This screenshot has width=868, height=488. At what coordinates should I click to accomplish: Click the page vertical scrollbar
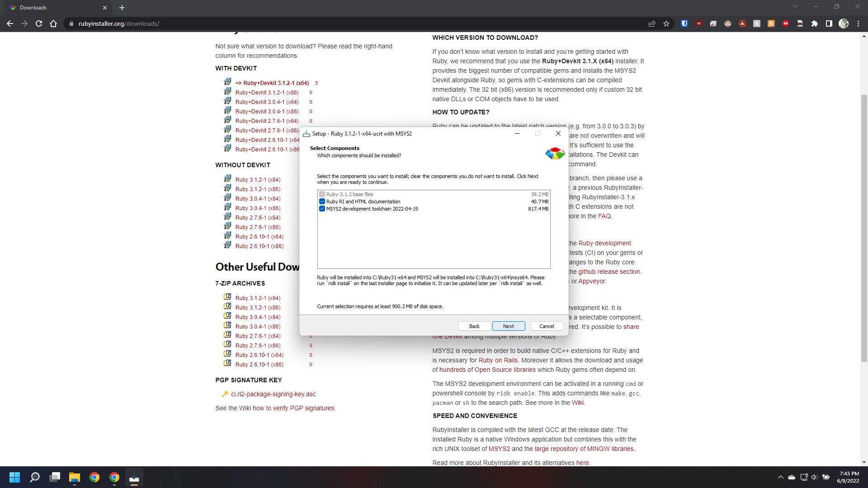[x=864, y=228]
